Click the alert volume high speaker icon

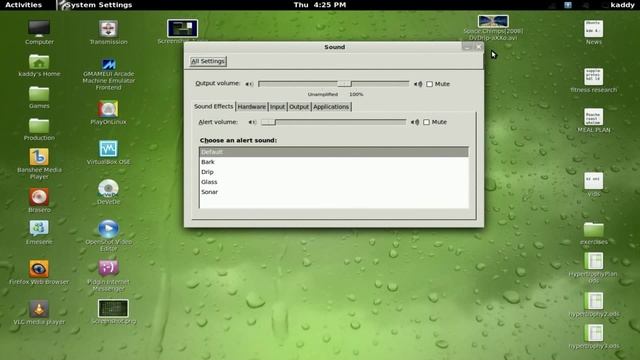pyautogui.click(x=415, y=122)
